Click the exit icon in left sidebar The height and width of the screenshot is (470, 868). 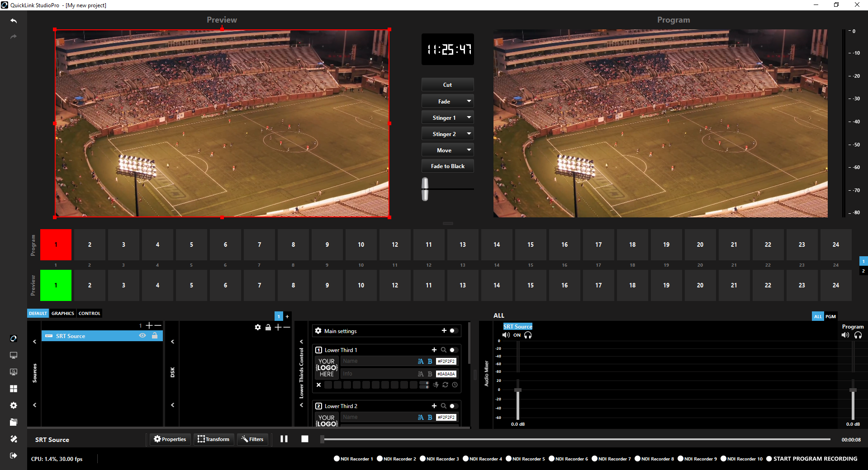click(x=14, y=456)
